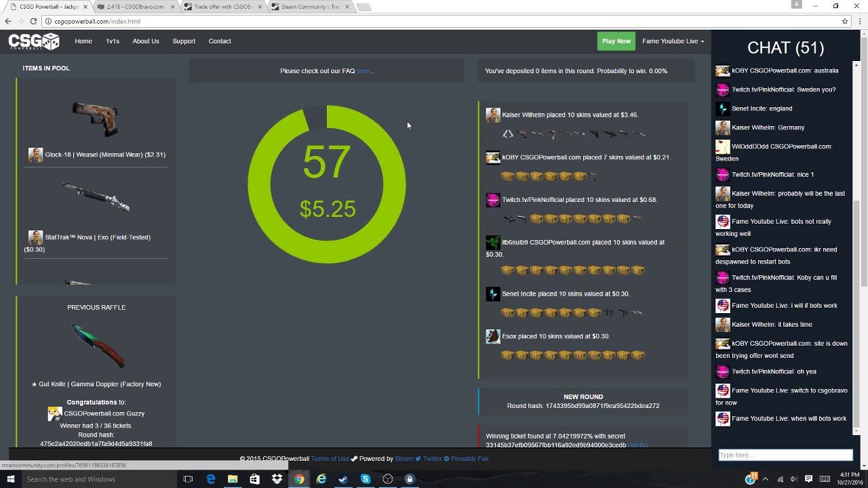Viewport: 868px width, 488px height.
Task: Click ilb6nulb9 avatar in deposit list
Action: tap(493, 242)
